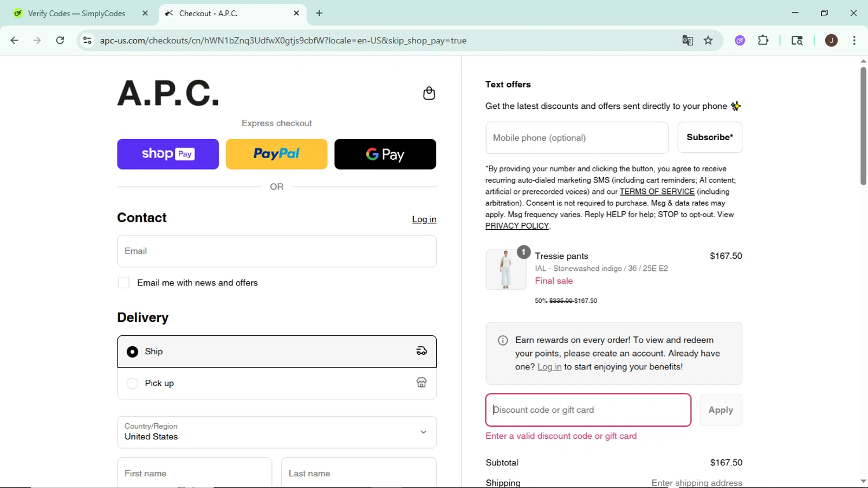Open the shopping bag cart icon
The width and height of the screenshot is (868, 488).
tap(429, 93)
